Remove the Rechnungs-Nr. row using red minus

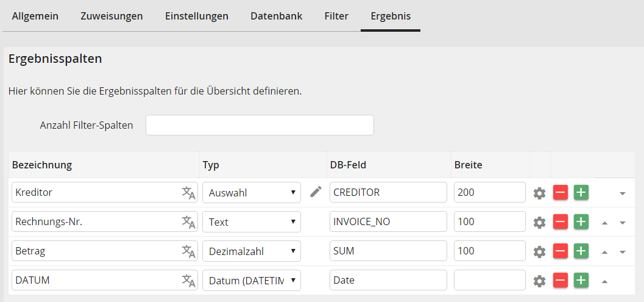click(x=561, y=222)
